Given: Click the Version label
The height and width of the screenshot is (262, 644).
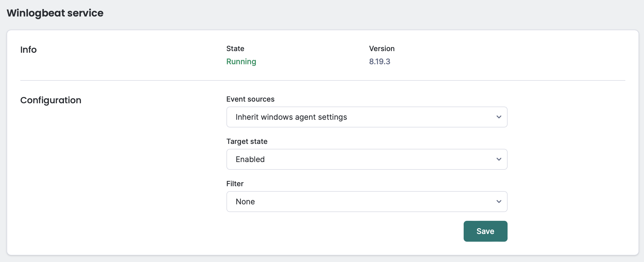Looking at the screenshot, I should pos(382,48).
